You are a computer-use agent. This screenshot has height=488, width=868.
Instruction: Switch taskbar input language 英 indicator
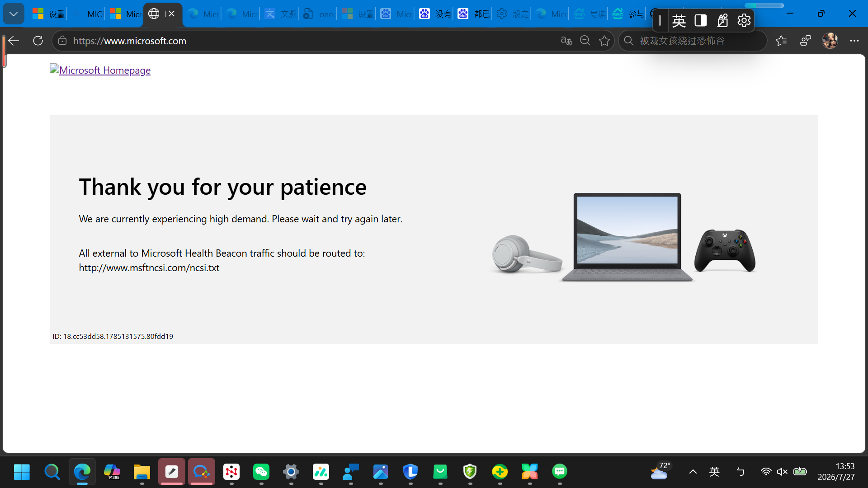point(714,472)
